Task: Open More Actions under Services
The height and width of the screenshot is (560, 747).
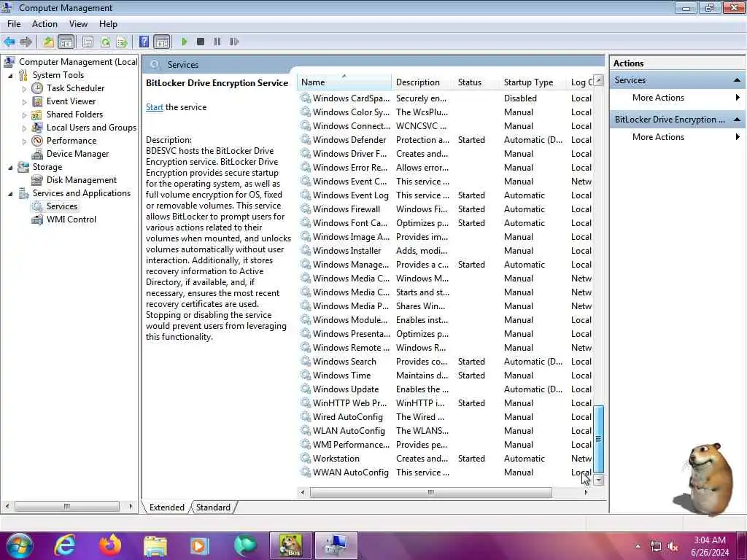Action: coord(658,98)
